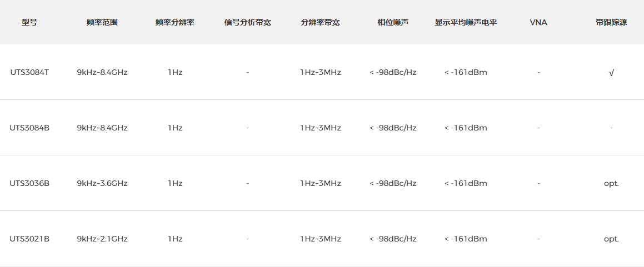This screenshot has height=267, width=644.
Task: Select the 9kHz-2.1GHz frequency range cell
Action: coord(102,239)
